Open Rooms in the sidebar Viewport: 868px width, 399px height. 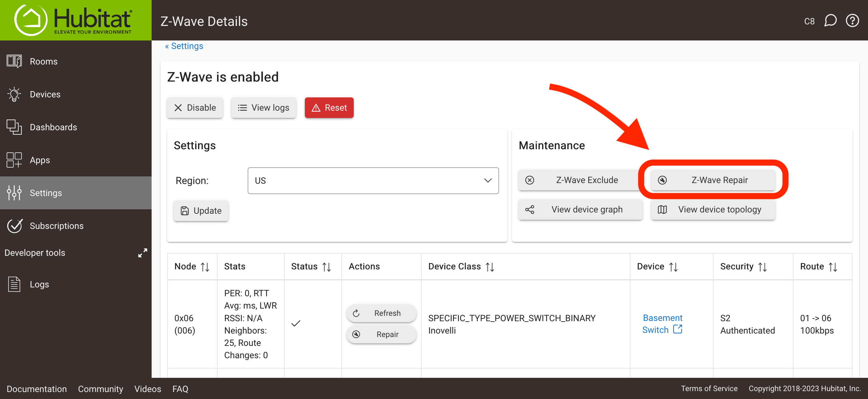(76, 61)
